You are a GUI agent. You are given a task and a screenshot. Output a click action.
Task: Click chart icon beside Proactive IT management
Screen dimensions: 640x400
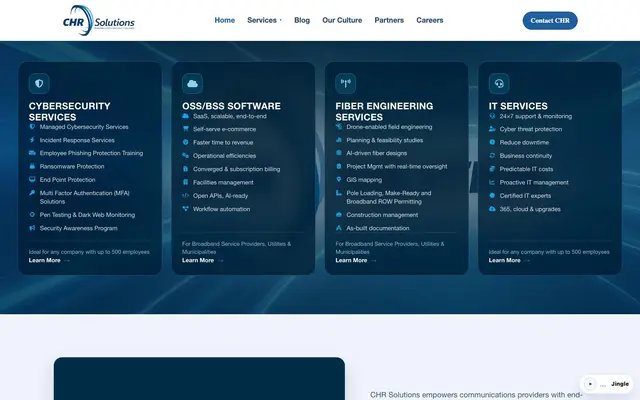492,182
